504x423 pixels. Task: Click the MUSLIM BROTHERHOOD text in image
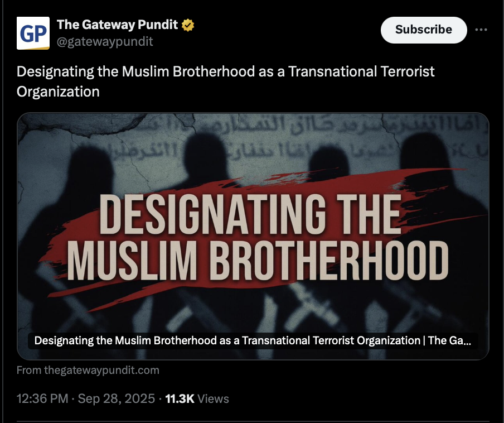click(x=258, y=261)
